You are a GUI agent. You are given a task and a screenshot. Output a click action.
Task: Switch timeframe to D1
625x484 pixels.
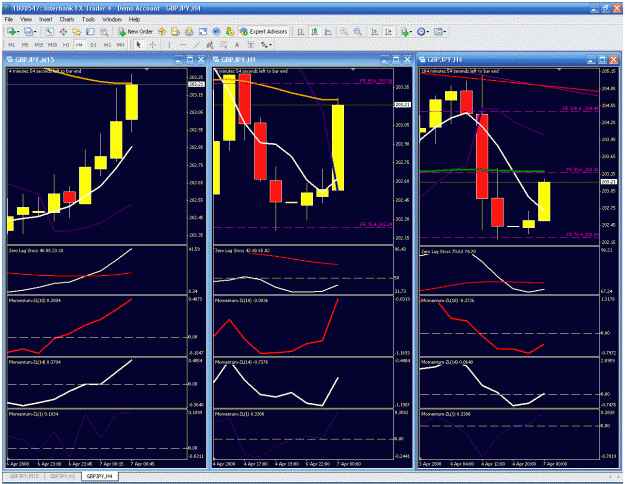(x=93, y=45)
